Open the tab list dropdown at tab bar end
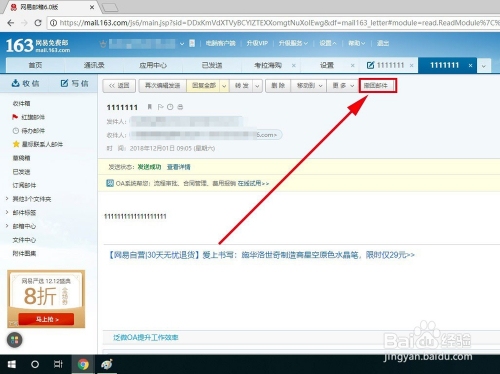 [x=484, y=66]
